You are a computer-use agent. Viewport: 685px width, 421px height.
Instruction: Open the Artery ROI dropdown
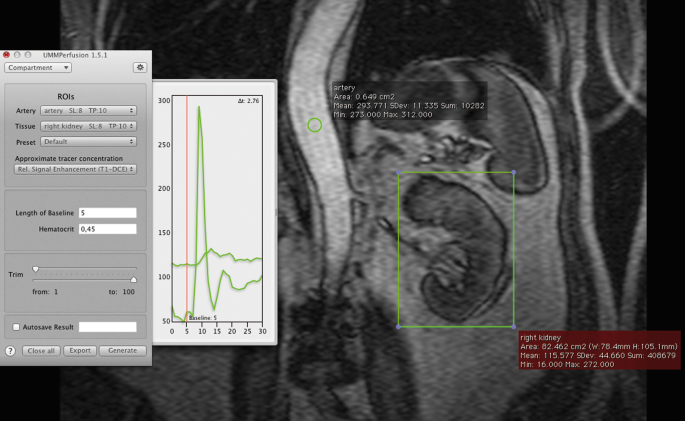(88, 110)
